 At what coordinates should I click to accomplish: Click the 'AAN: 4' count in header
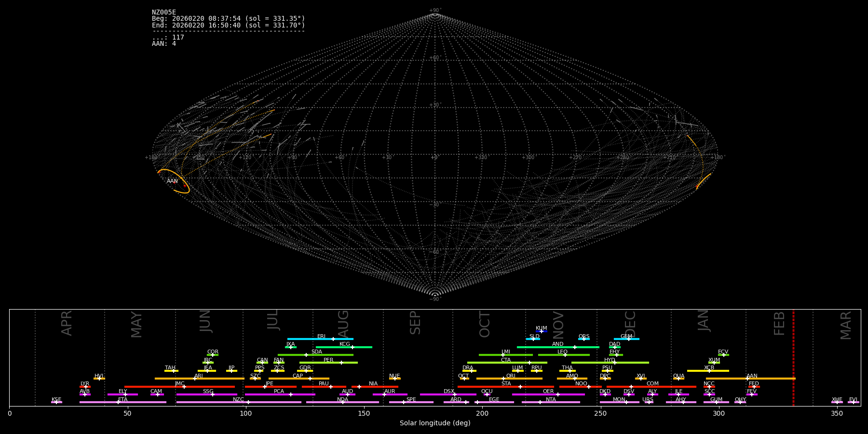(x=164, y=44)
